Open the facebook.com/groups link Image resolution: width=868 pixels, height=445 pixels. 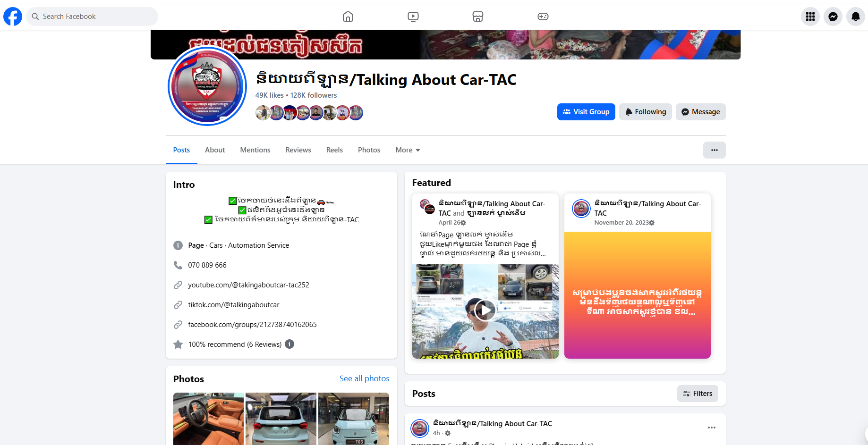coord(252,325)
